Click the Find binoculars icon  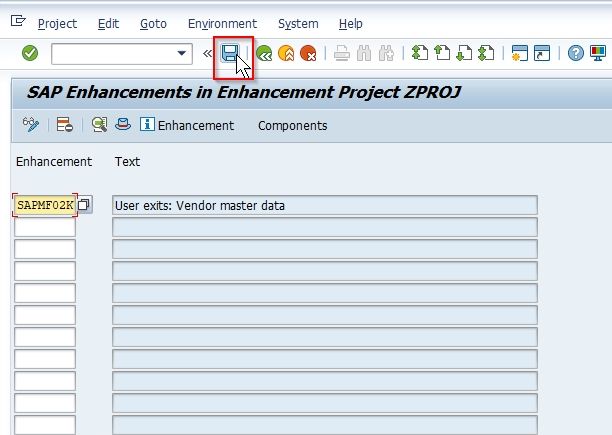364,53
